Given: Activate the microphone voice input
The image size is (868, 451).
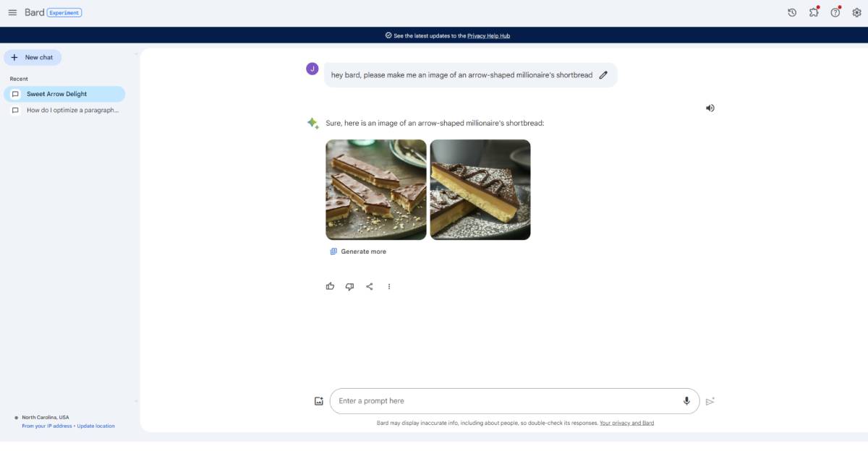Looking at the screenshot, I should coord(686,401).
